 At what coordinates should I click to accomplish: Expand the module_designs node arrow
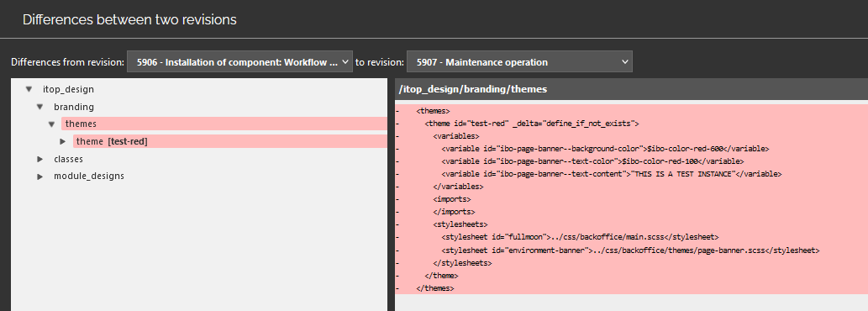[x=39, y=177]
